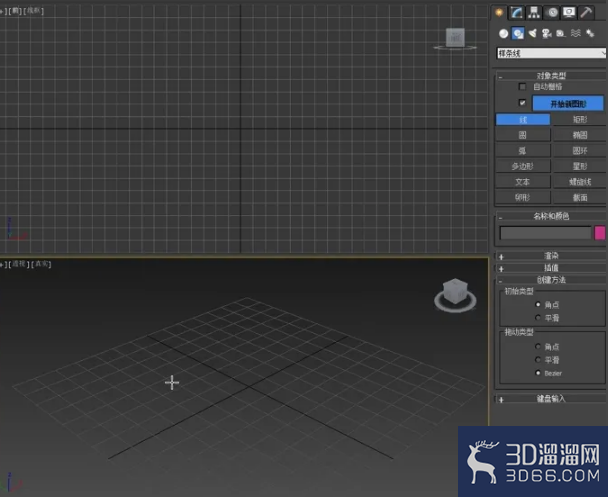Select the Shapes category icon
Image resolution: width=608 pixels, height=497 pixels.
518,34
